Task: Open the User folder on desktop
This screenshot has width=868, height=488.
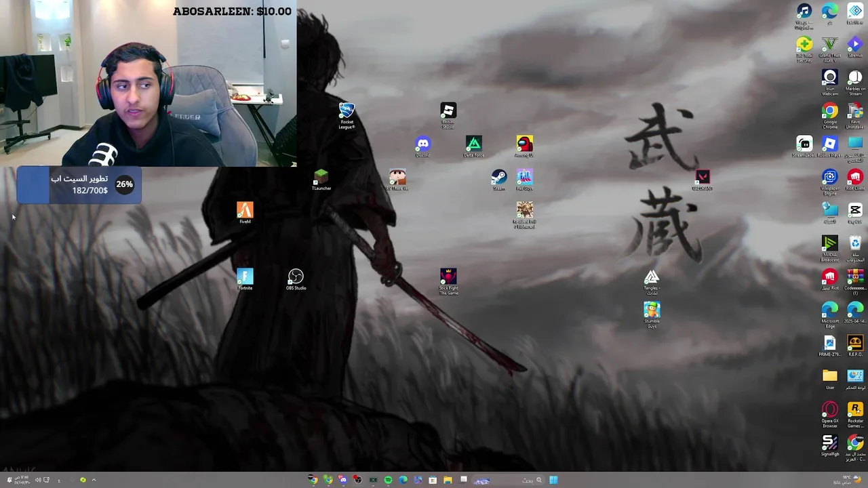Action: click(x=830, y=378)
